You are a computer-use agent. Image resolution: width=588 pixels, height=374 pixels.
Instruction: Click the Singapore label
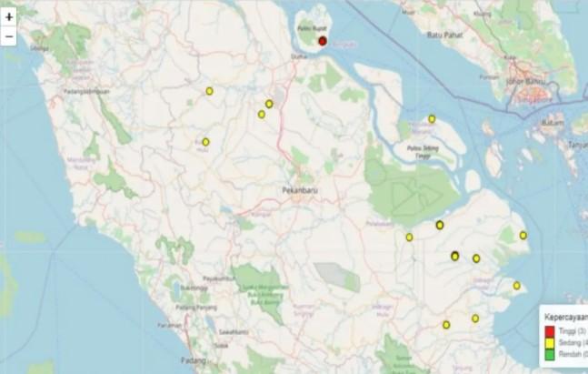534,100
